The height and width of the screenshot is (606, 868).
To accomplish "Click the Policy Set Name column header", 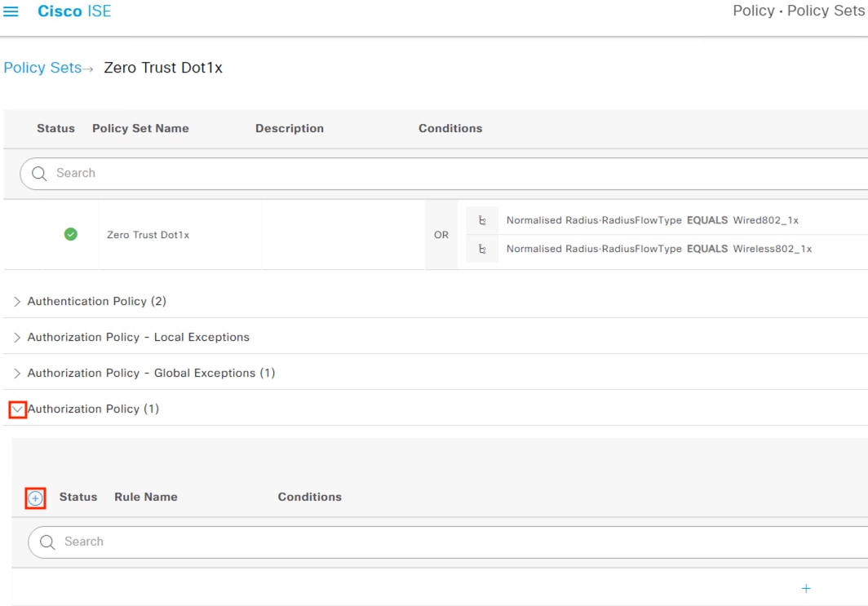I will click(140, 128).
